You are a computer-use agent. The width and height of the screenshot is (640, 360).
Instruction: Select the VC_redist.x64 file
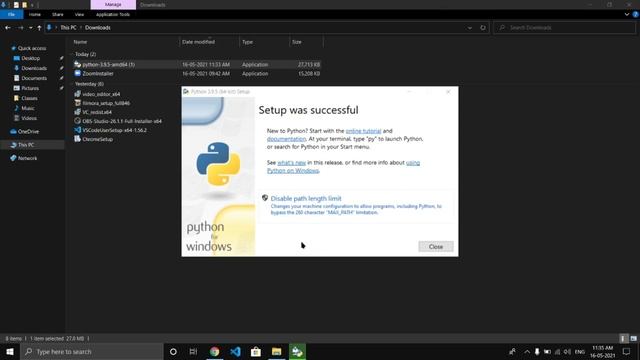click(x=97, y=112)
